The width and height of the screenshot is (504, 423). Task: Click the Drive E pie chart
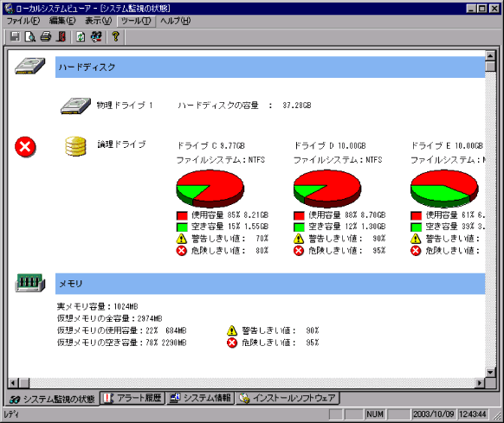(444, 189)
